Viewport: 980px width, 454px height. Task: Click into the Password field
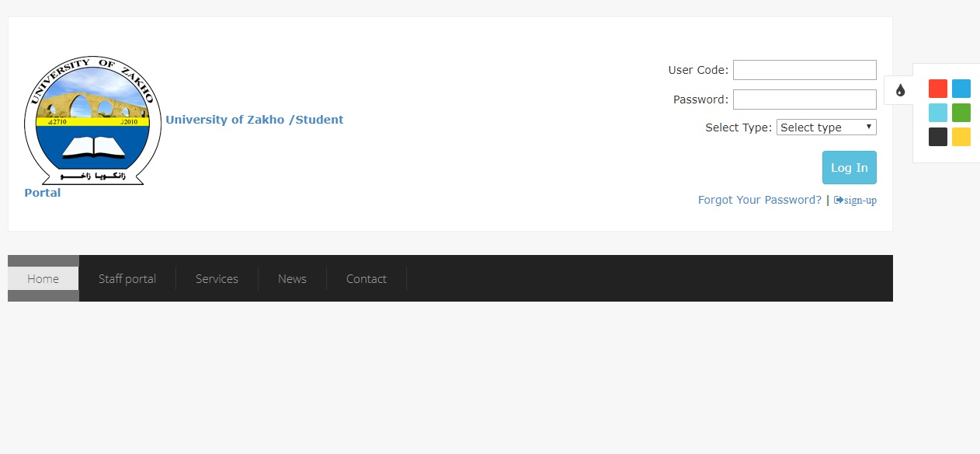[x=804, y=100]
